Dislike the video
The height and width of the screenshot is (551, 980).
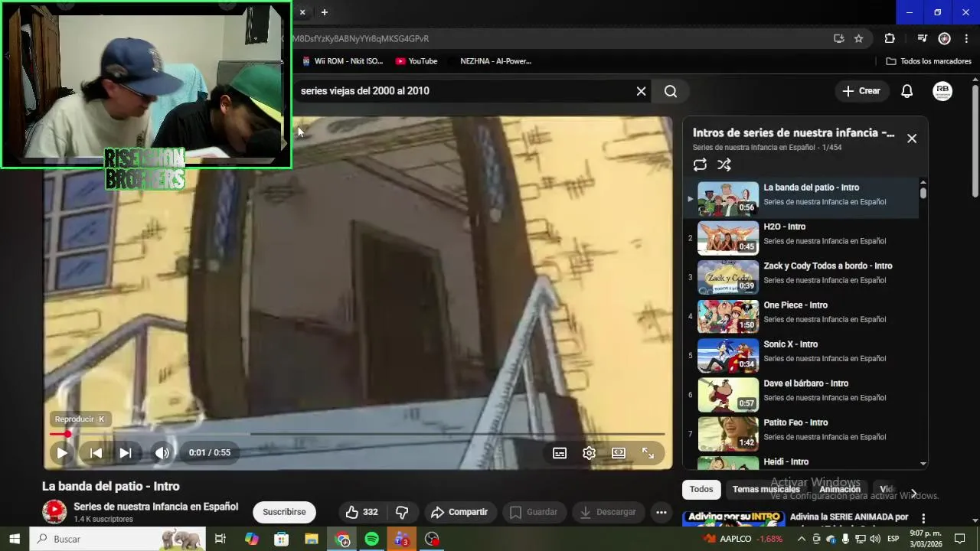402,512
